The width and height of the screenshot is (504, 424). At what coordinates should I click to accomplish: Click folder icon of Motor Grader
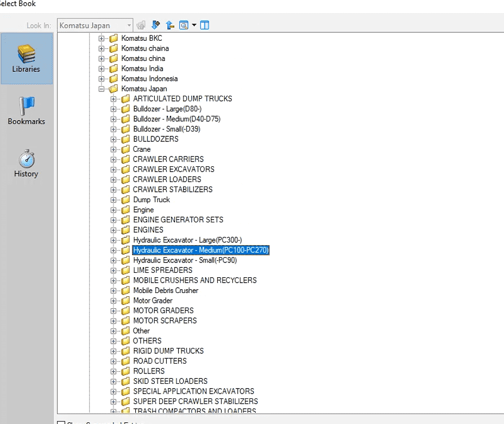[x=125, y=301]
